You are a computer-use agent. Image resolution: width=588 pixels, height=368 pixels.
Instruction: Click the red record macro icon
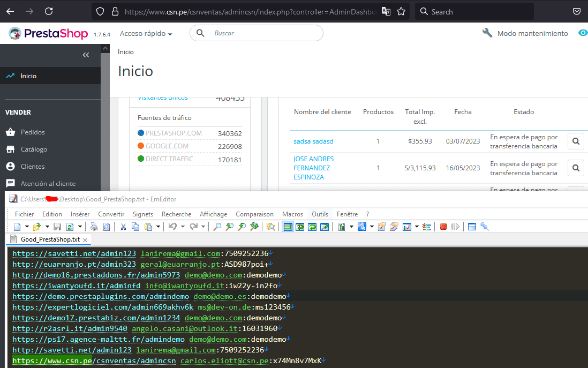(443, 227)
